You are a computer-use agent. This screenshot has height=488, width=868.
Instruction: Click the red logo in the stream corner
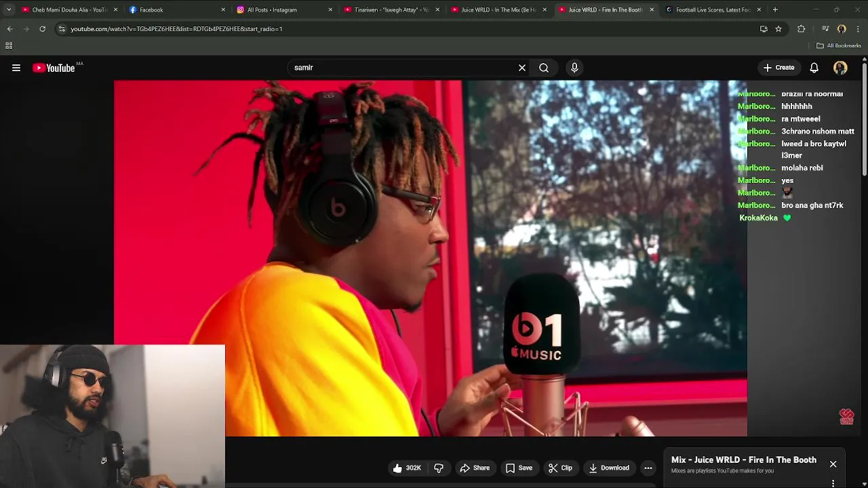(846, 416)
